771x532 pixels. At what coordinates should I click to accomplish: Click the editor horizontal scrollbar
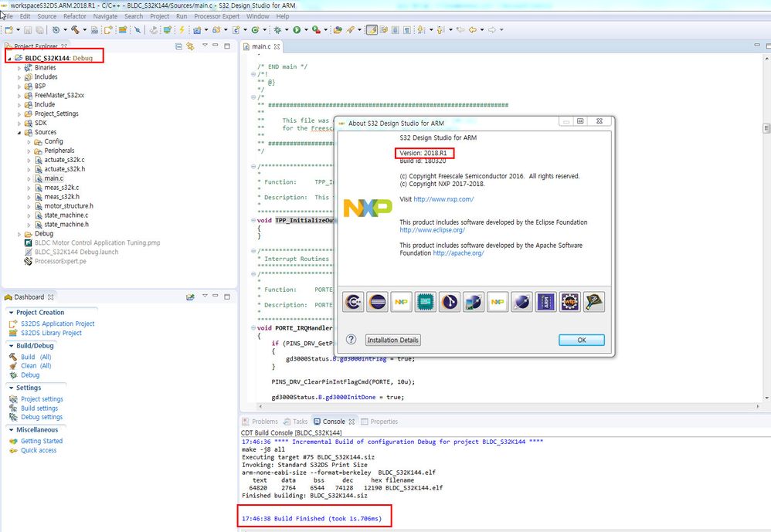509,406
